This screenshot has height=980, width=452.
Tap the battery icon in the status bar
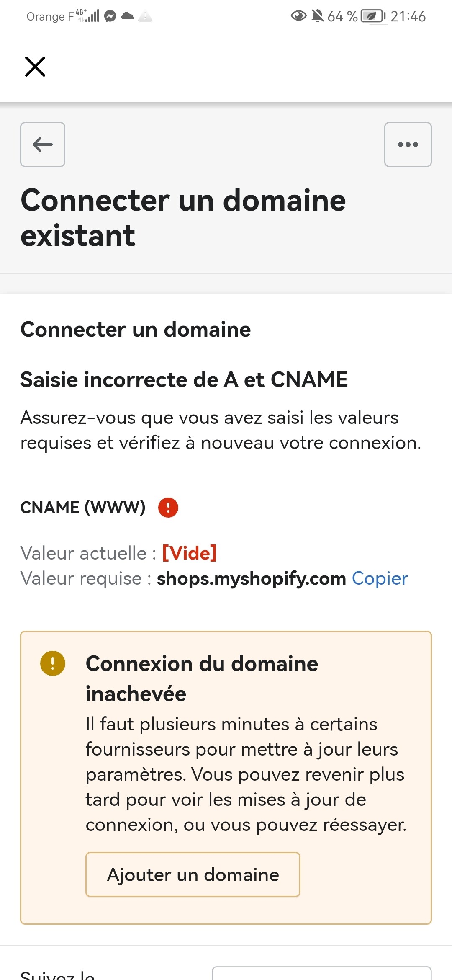(373, 16)
